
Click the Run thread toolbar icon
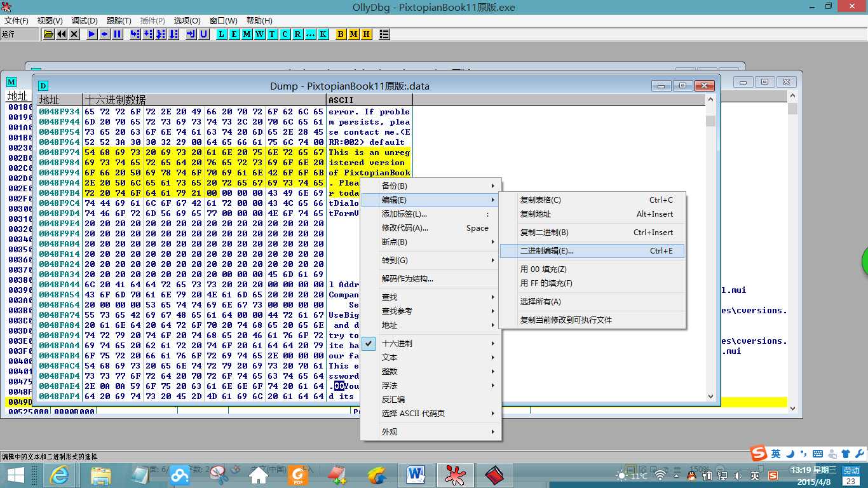point(105,34)
